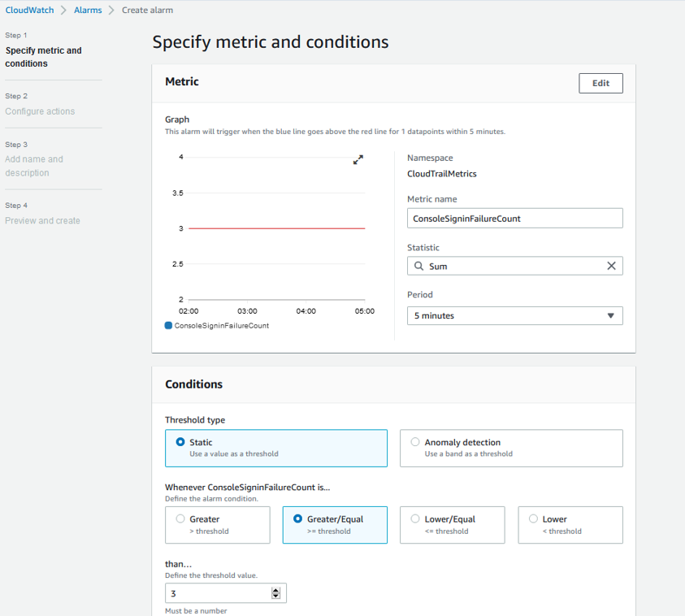Screen dimensions: 685x616
Task: Select the Lower than threshold condition
Action: click(x=533, y=518)
